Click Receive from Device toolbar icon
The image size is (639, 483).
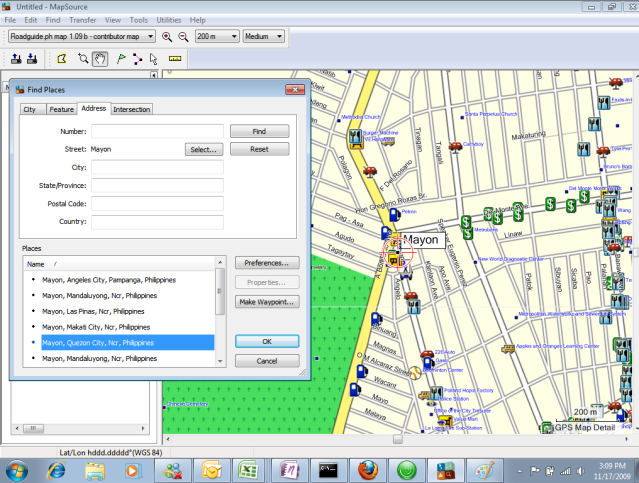point(32,59)
